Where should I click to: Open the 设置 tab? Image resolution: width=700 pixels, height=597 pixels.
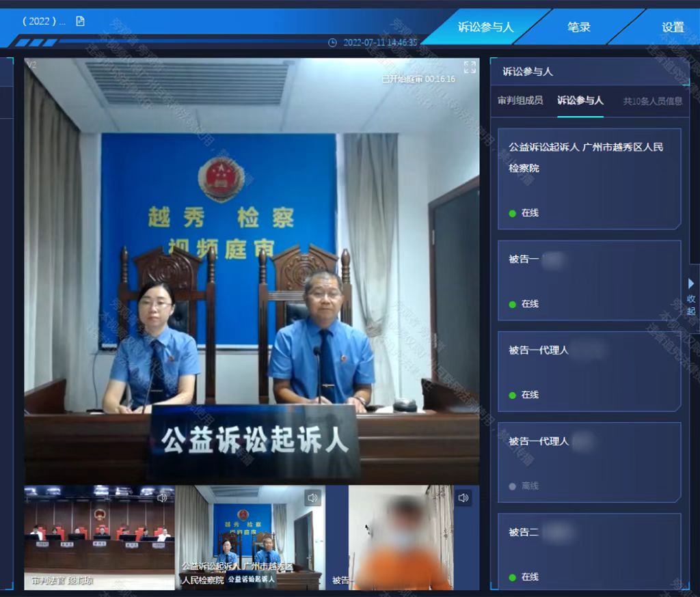coord(673,27)
